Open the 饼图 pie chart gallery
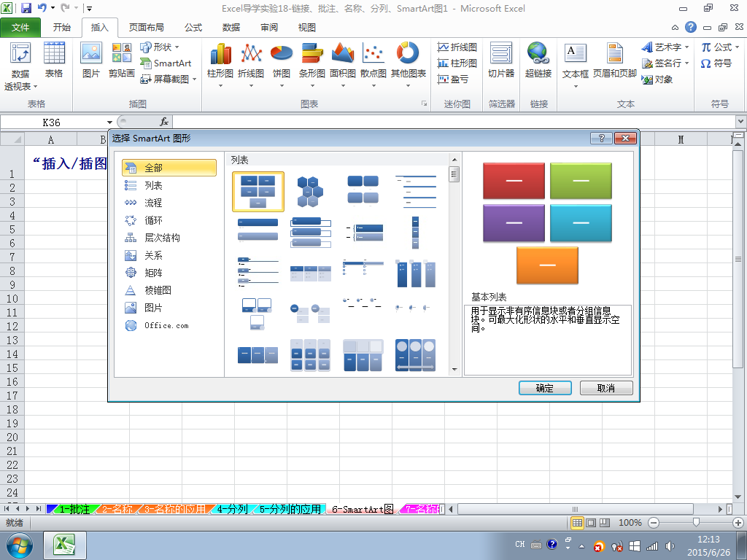747x560 pixels. (x=282, y=65)
